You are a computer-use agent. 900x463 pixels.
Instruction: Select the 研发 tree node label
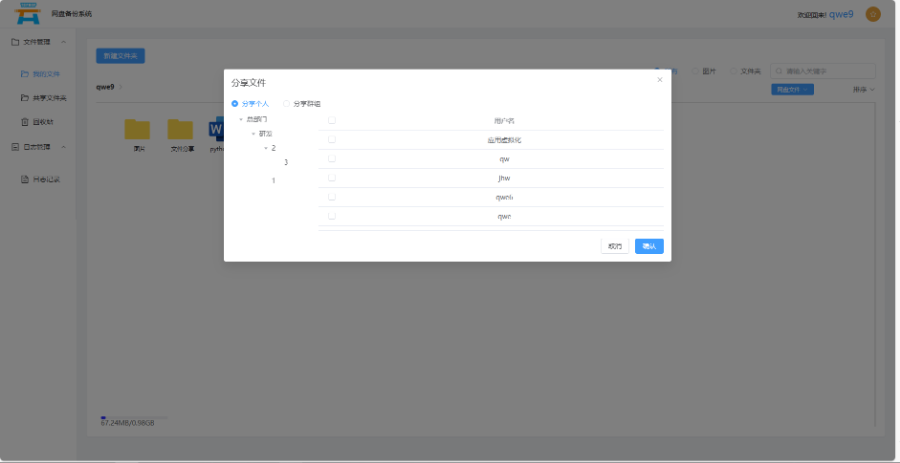point(265,134)
